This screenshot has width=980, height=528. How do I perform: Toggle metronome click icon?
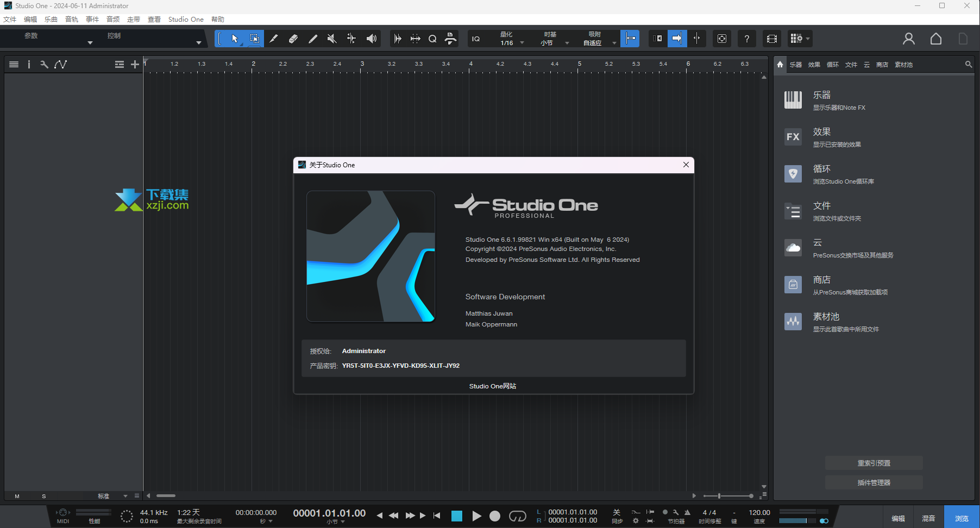pos(687,512)
